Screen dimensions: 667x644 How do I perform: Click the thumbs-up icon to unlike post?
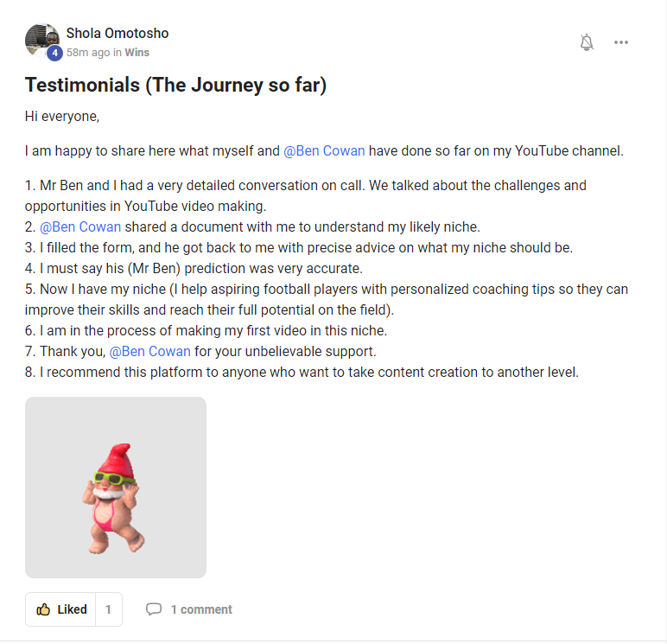coord(43,609)
